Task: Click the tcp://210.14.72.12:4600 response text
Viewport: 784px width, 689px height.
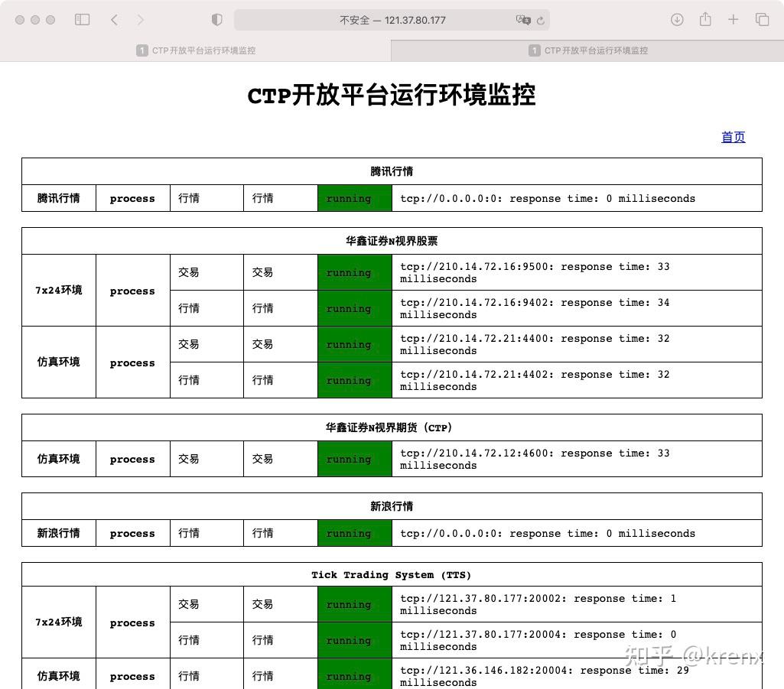Action: point(535,459)
